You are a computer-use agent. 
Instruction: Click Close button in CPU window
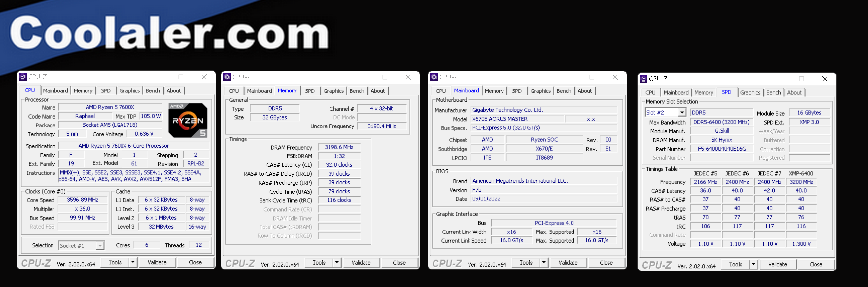click(195, 262)
